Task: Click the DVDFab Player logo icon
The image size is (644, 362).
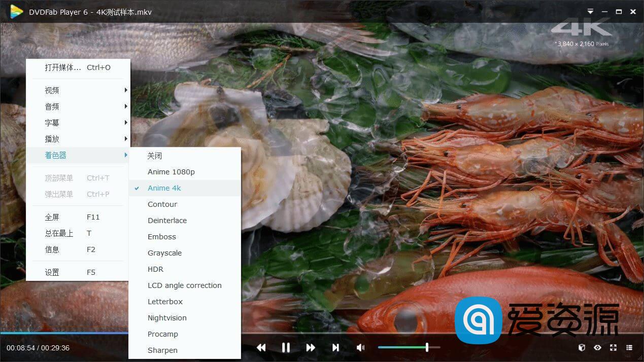Action: point(17,12)
